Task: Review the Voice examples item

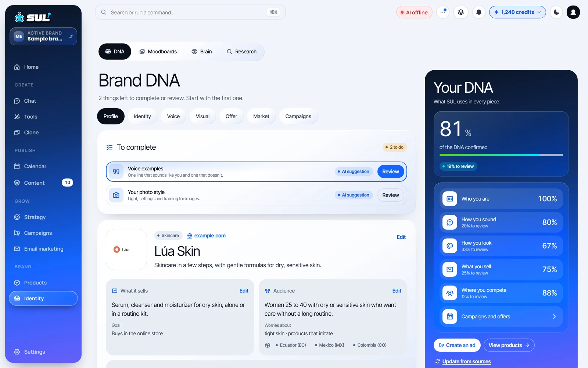Action: [x=391, y=171]
